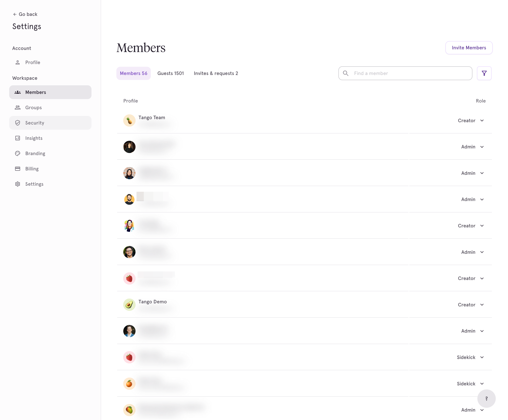508x420 pixels.
Task: Click the Tango Demo member name
Action: coord(152,302)
